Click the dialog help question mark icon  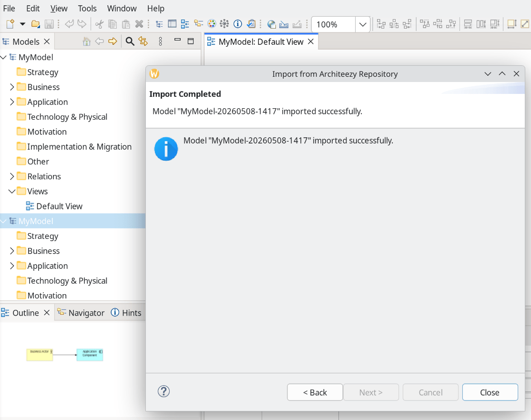pyautogui.click(x=163, y=391)
